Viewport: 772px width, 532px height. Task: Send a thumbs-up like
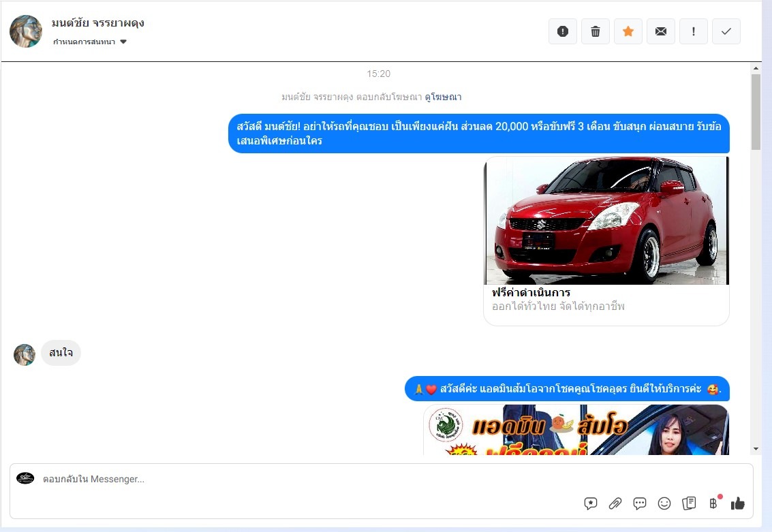(x=738, y=503)
